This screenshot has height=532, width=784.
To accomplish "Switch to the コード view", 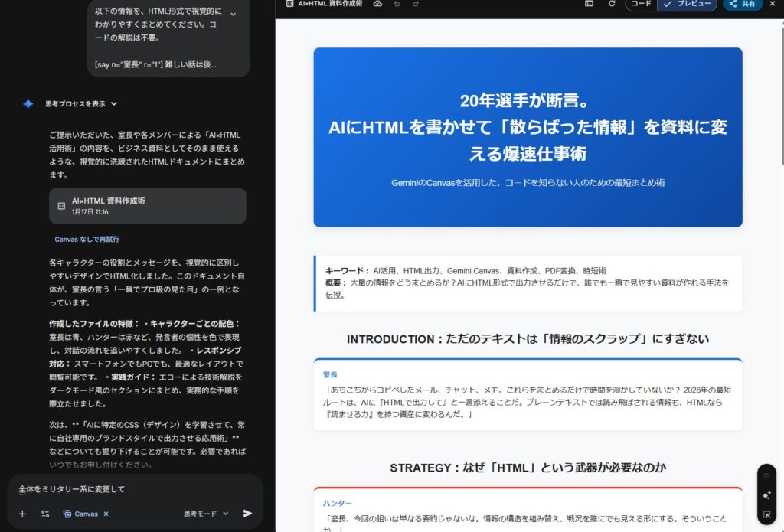I will click(641, 4).
